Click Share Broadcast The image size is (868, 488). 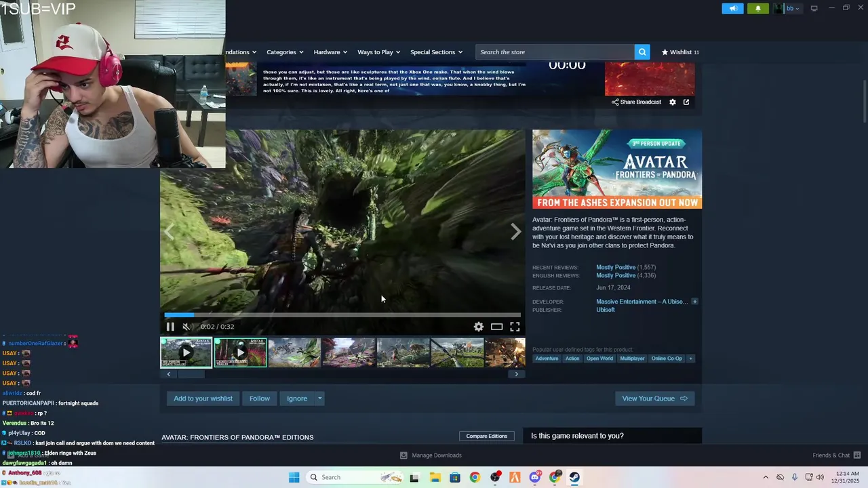click(x=636, y=102)
